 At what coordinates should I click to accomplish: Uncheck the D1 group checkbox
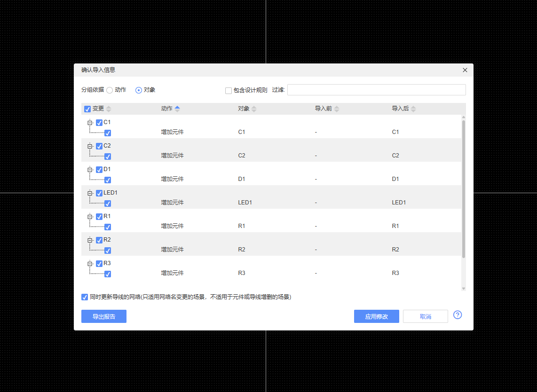99,170
